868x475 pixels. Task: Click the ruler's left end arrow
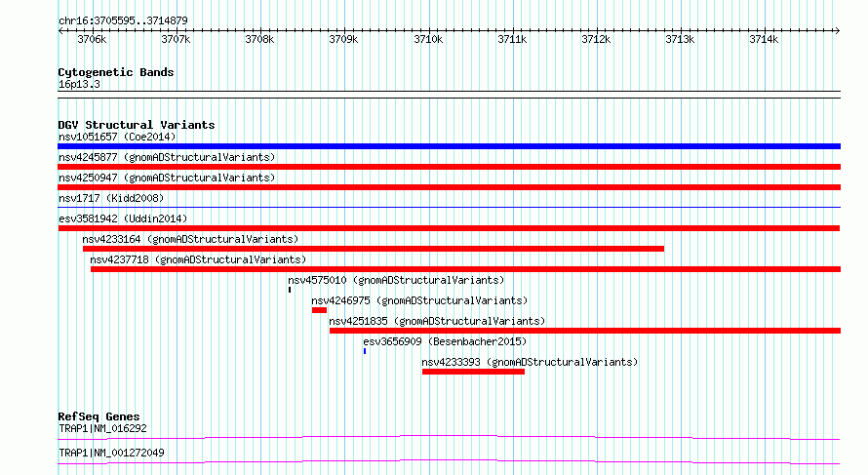[x=60, y=31]
